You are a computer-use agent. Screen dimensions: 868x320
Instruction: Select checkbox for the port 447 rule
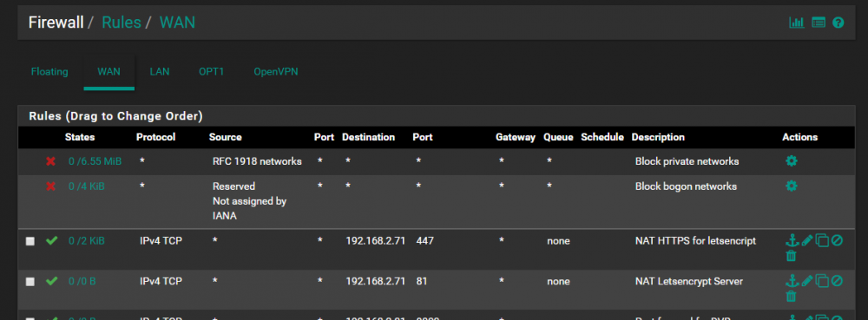pyautogui.click(x=30, y=241)
